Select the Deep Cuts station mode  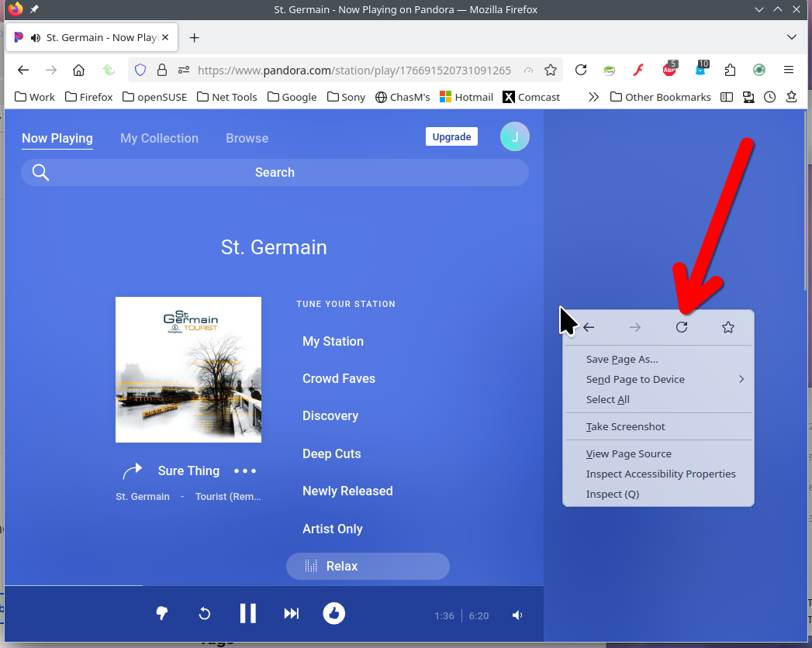[331, 454]
